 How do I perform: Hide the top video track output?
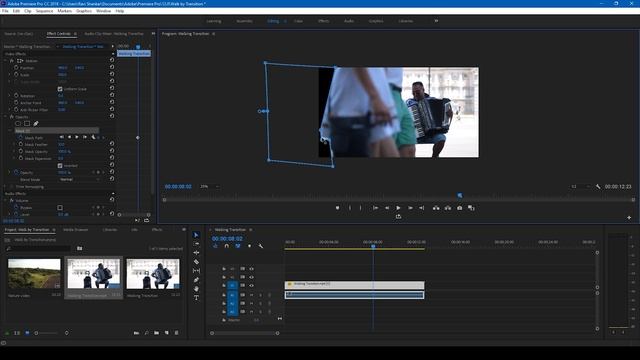[251, 269]
